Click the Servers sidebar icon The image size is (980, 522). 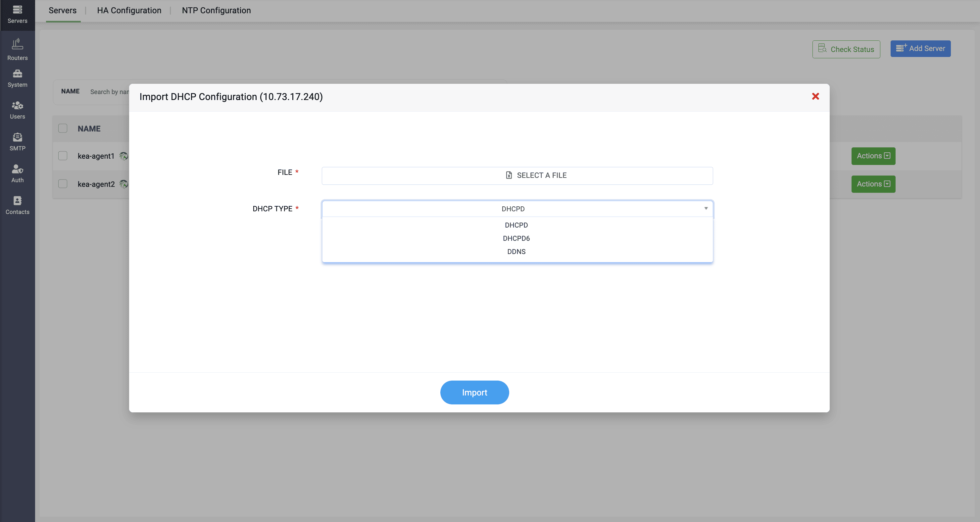pos(18,15)
